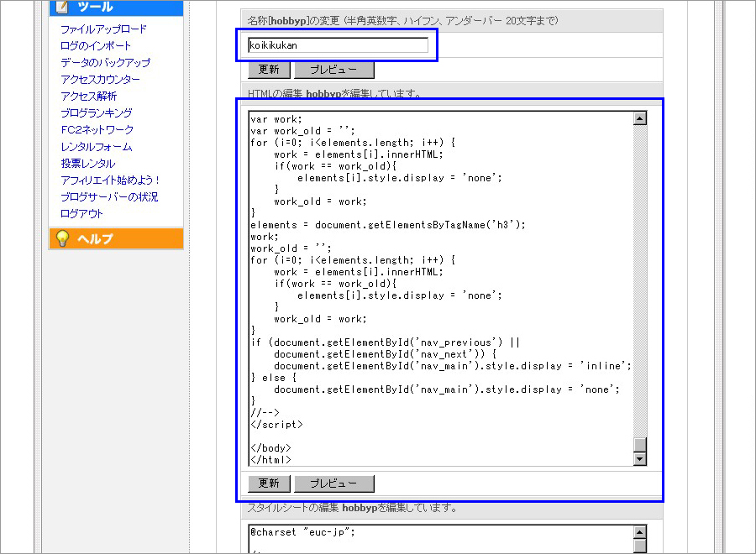The width and height of the screenshot is (756, 554).
Task: Open the ブログランキング link
Action: [x=97, y=113]
